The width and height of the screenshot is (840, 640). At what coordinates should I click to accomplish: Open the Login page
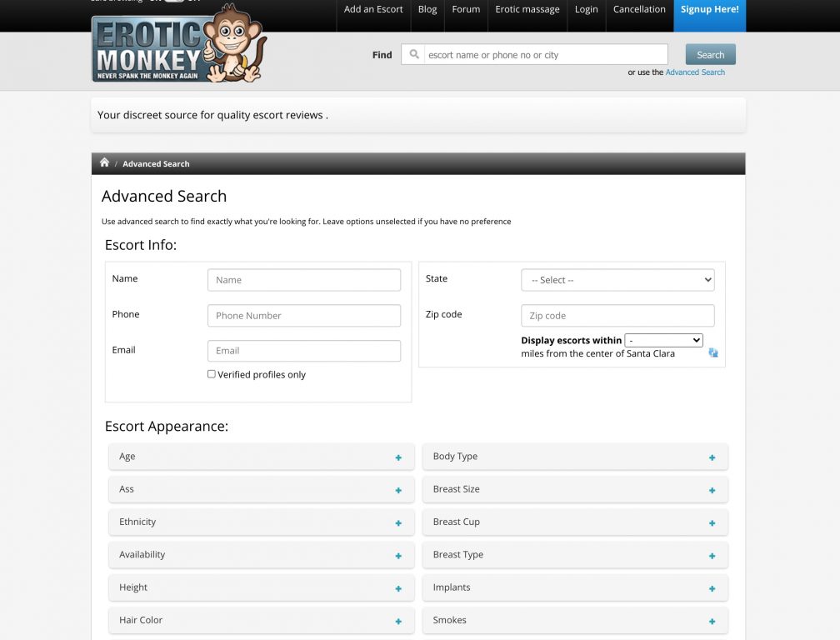coord(586,9)
